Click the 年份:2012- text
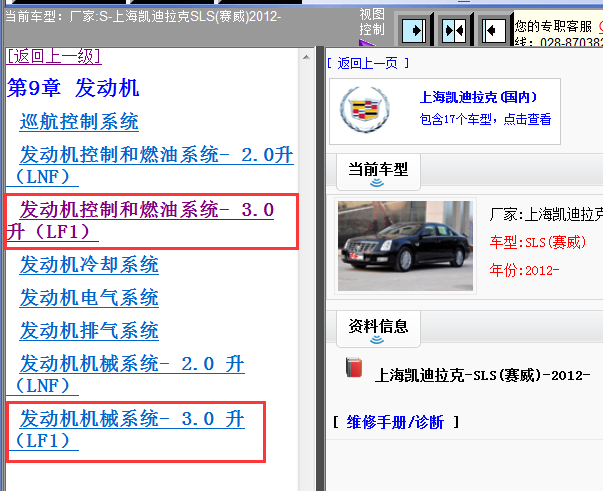This screenshot has height=491, width=603. (524, 270)
